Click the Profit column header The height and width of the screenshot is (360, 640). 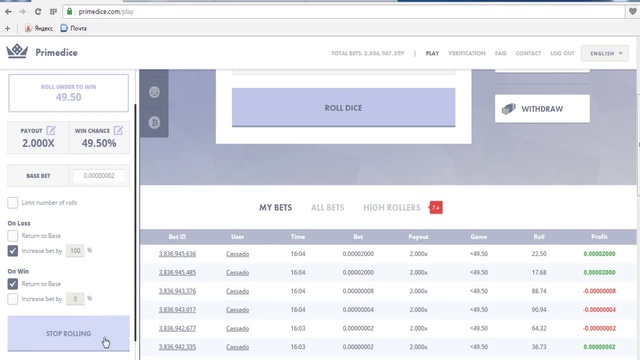(599, 237)
